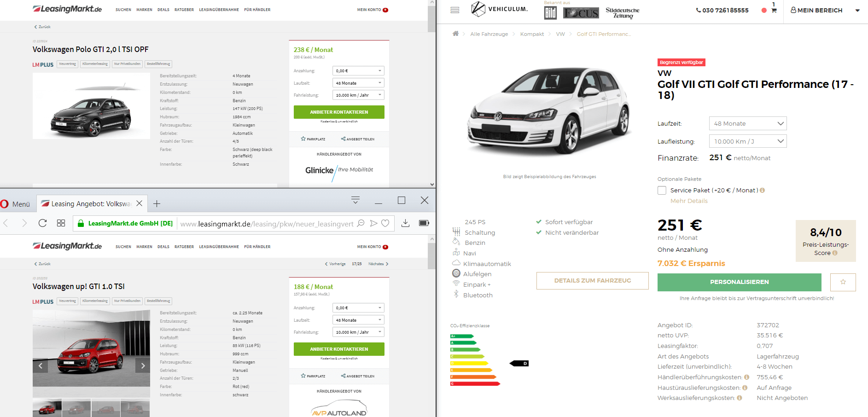Show next photo of the up! GTI

[143, 366]
